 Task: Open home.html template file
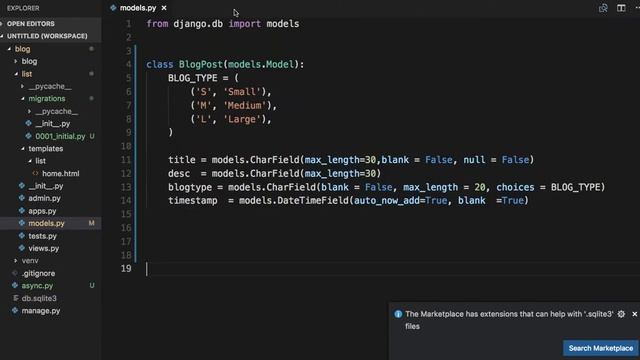tap(60, 173)
